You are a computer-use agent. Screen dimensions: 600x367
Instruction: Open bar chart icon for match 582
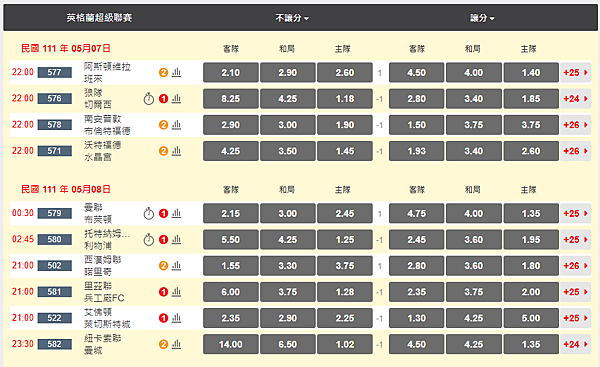176,344
